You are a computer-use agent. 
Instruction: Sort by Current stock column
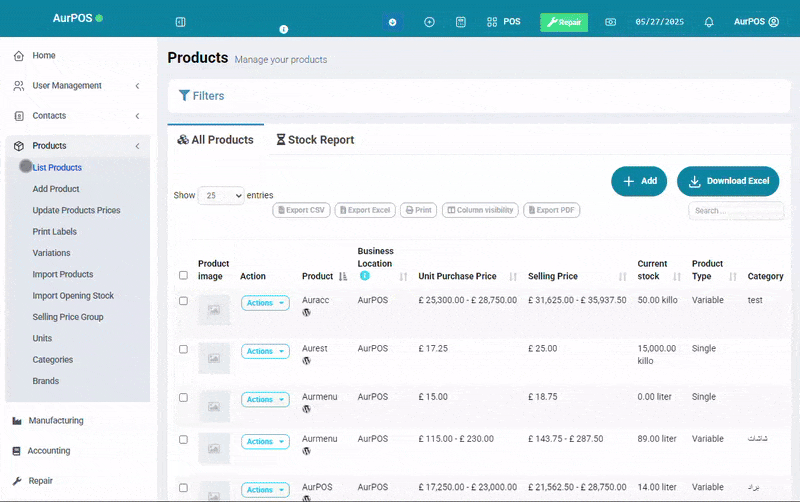(x=677, y=277)
